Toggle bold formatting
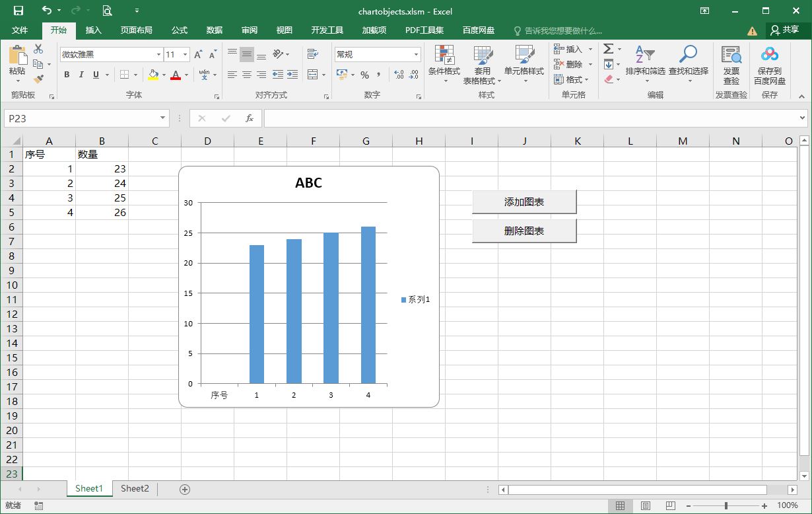Viewport: 812px width, 514px height. [x=67, y=75]
